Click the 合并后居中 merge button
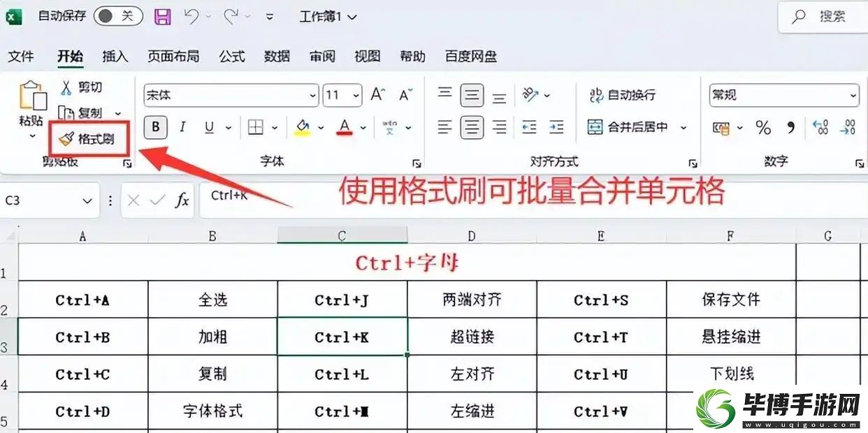 (628, 127)
